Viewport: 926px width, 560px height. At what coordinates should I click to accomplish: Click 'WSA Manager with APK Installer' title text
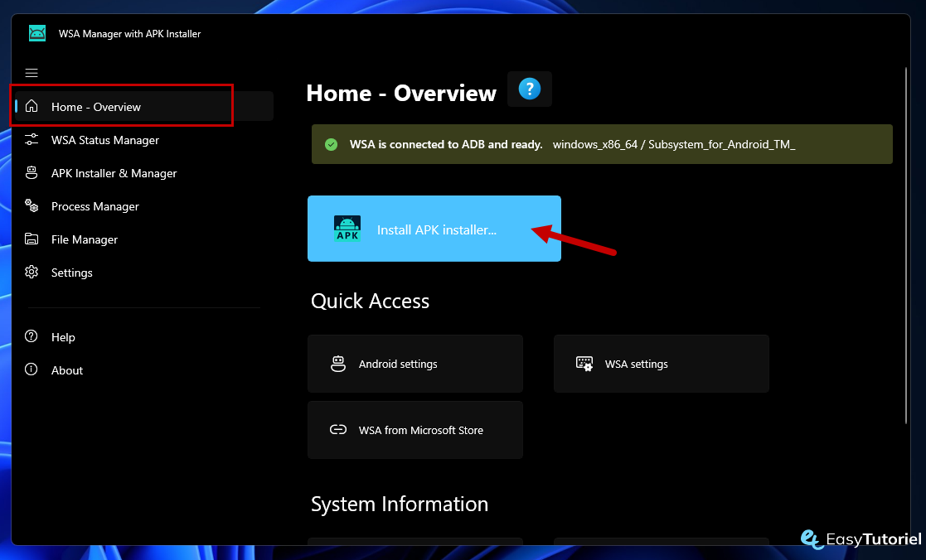tap(130, 34)
